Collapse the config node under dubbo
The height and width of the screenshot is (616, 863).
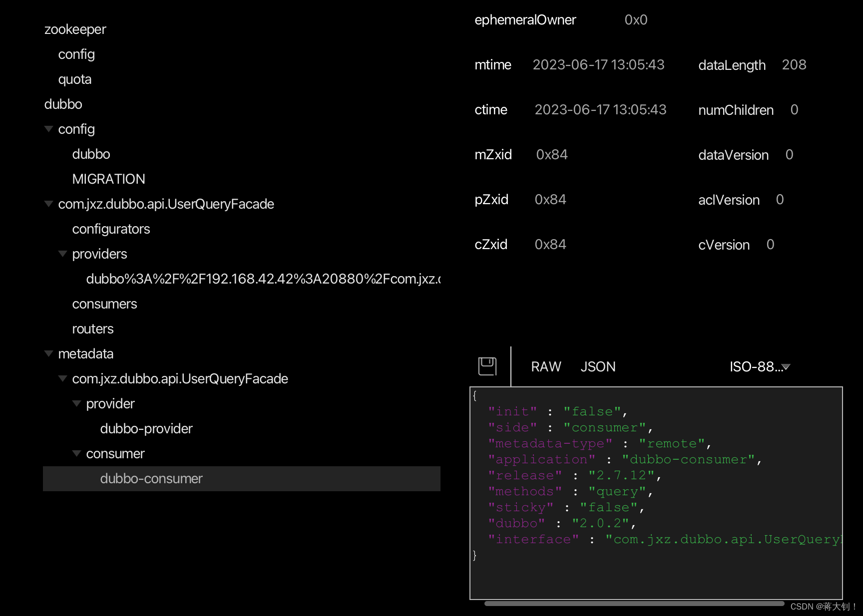pyautogui.click(x=49, y=129)
